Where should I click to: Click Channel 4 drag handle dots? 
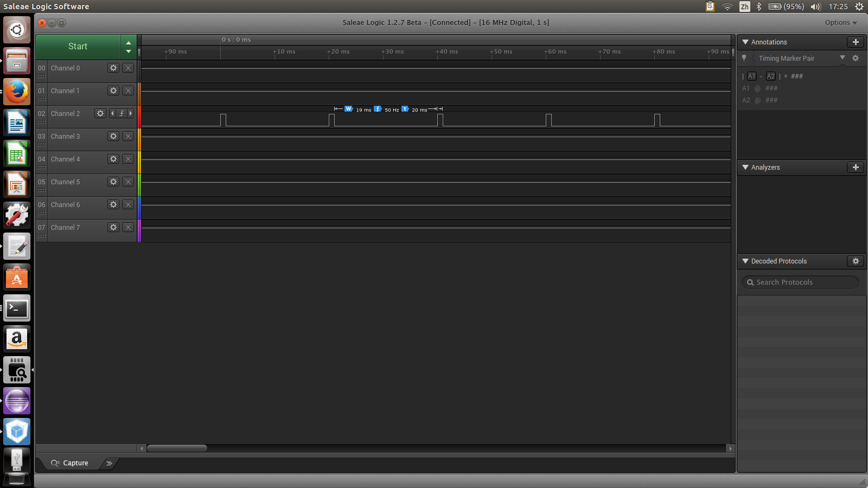point(42,168)
